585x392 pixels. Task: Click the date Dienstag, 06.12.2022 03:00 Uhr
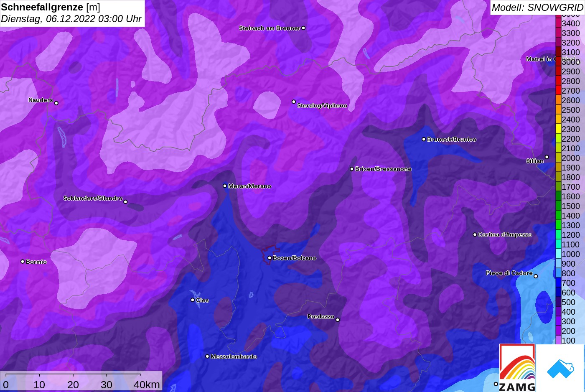[x=71, y=19]
